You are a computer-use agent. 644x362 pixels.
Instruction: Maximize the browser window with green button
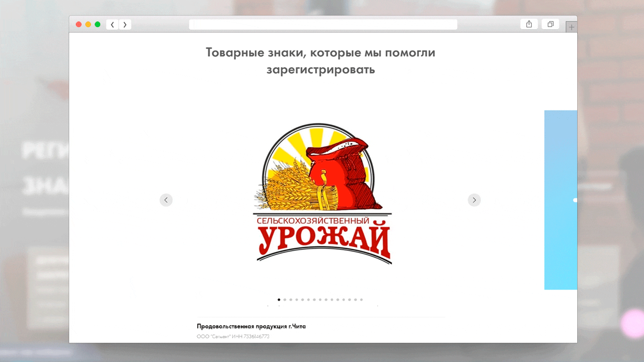[98, 24]
